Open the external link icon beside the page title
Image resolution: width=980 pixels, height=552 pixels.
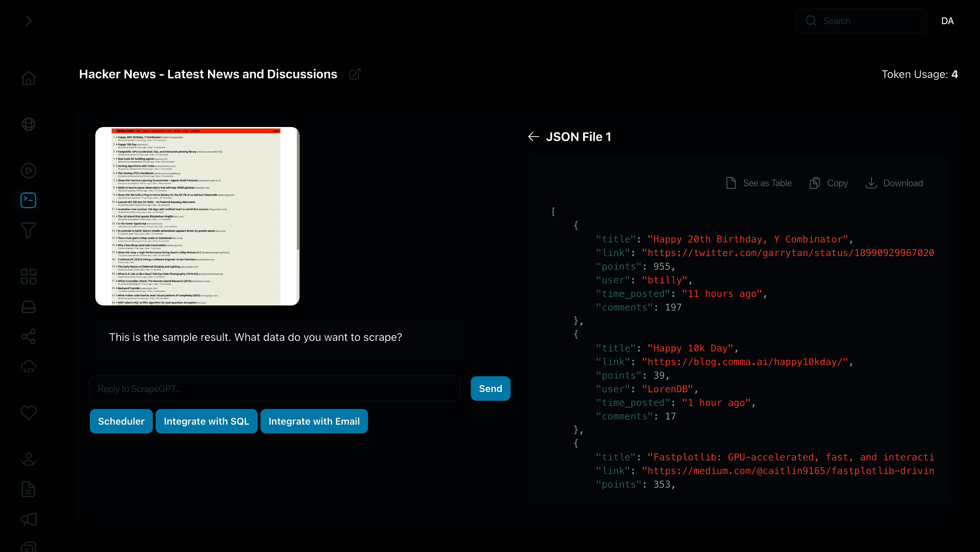(x=355, y=74)
